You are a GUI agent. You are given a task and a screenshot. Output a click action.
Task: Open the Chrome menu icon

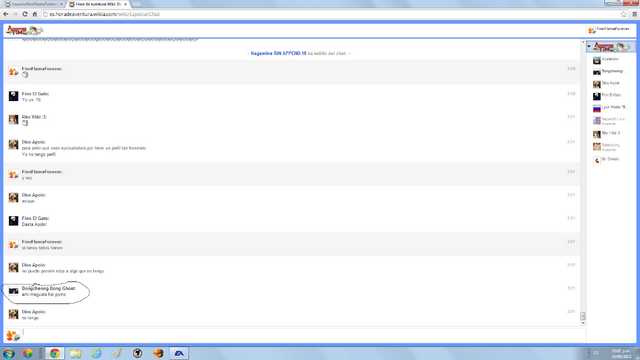634,14
